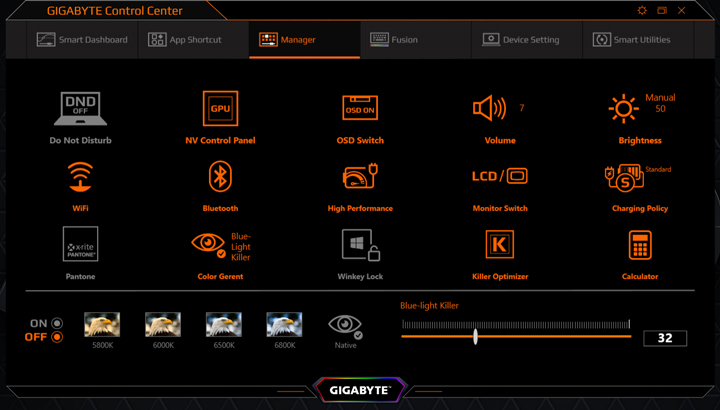Click the Manual 50 brightness value
The height and width of the screenshot is (410, 720).
[660, 103]
